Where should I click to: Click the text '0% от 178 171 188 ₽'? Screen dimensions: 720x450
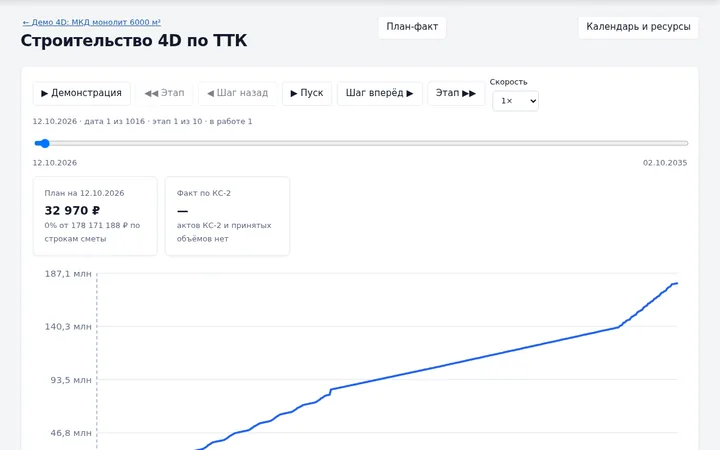pyautogui.click(x=86, y=225)
